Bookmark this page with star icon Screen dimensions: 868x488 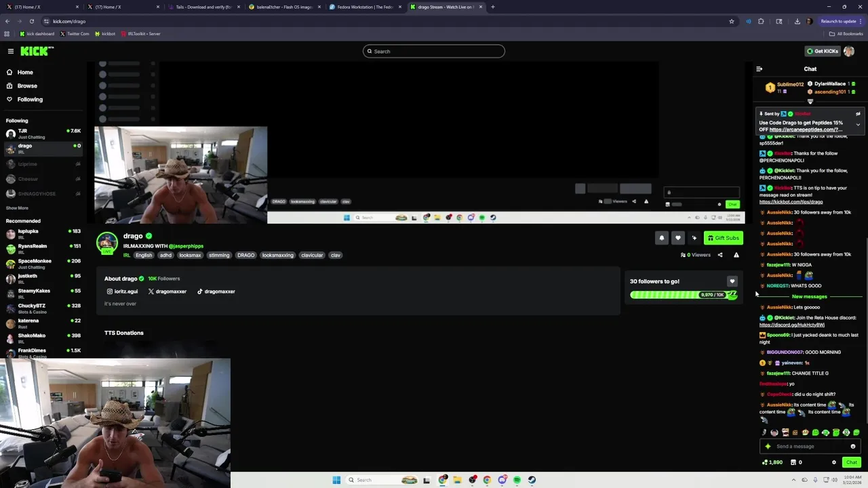point(732,21)
